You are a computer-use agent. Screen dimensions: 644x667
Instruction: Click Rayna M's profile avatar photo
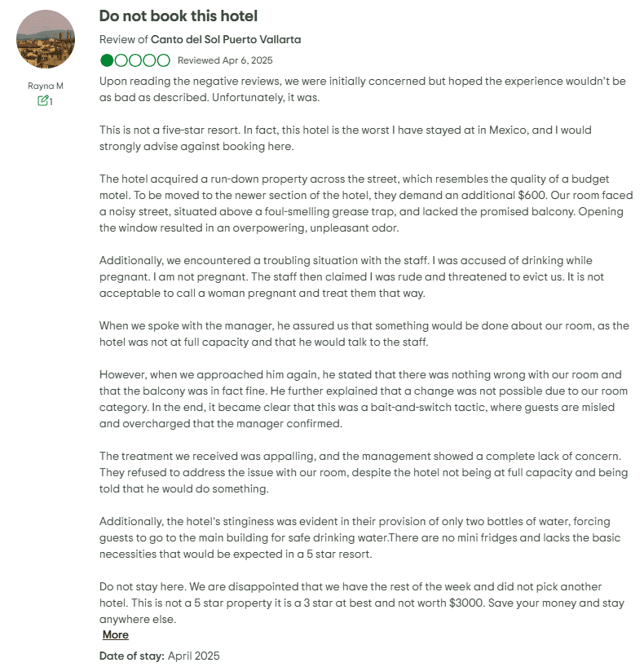[46, 39]
